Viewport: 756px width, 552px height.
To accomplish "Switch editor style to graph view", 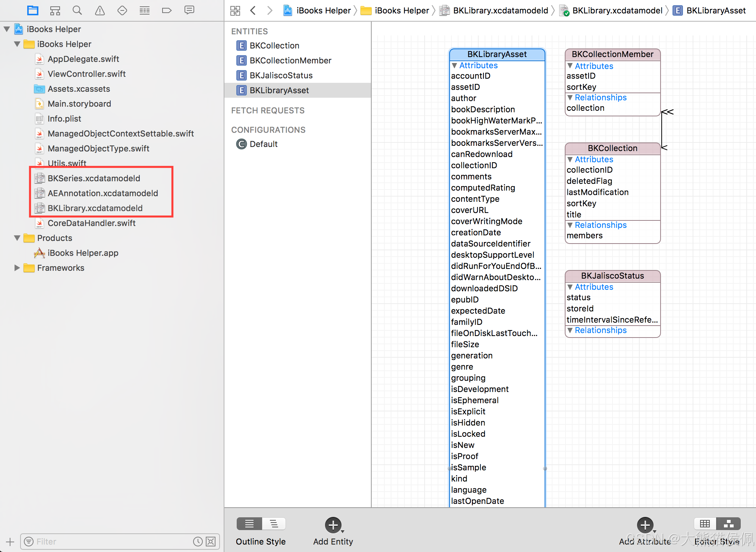I will [x=728, y=524].
